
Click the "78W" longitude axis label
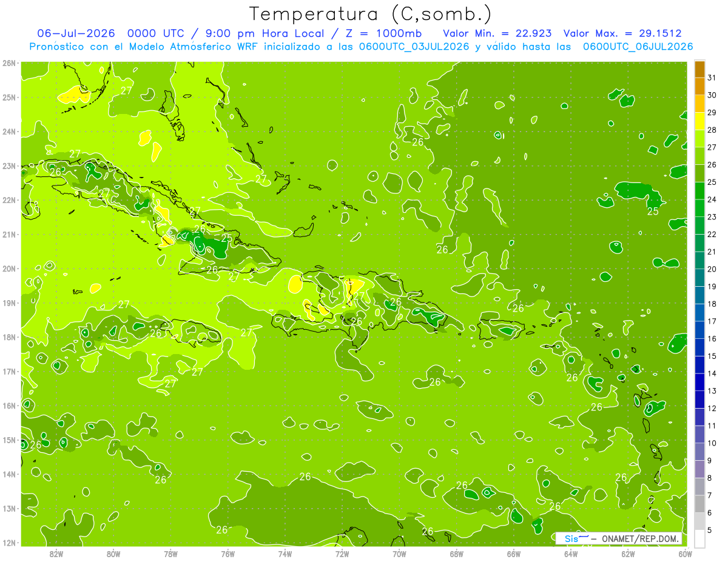coord(170,554)
